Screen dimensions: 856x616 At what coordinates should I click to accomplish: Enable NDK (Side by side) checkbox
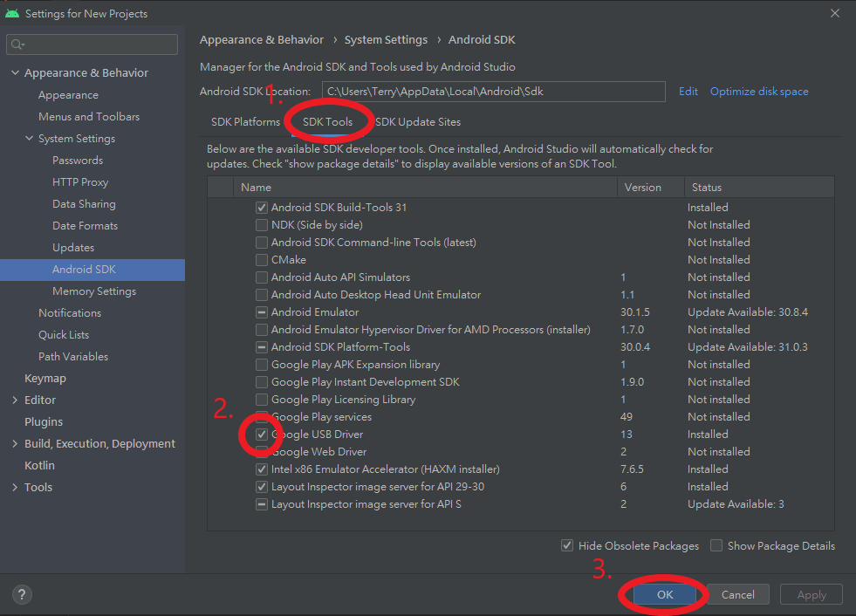pos(262,225)
